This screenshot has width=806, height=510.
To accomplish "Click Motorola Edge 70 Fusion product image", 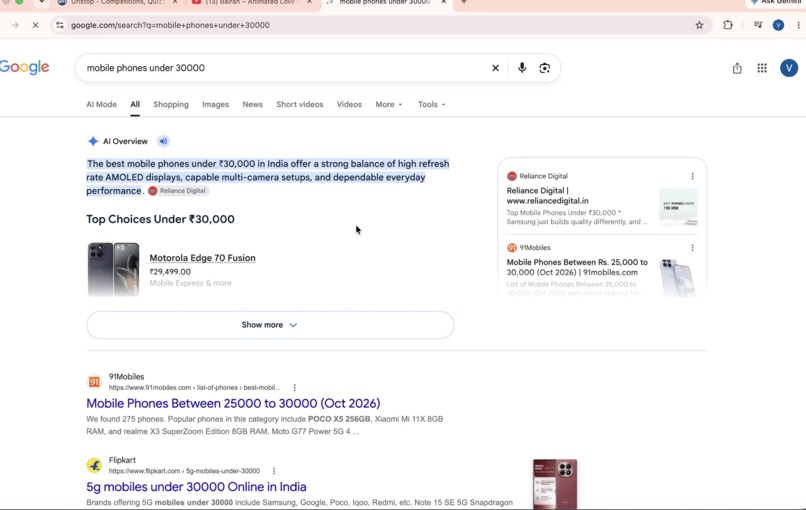I will [x=113, y=269].
